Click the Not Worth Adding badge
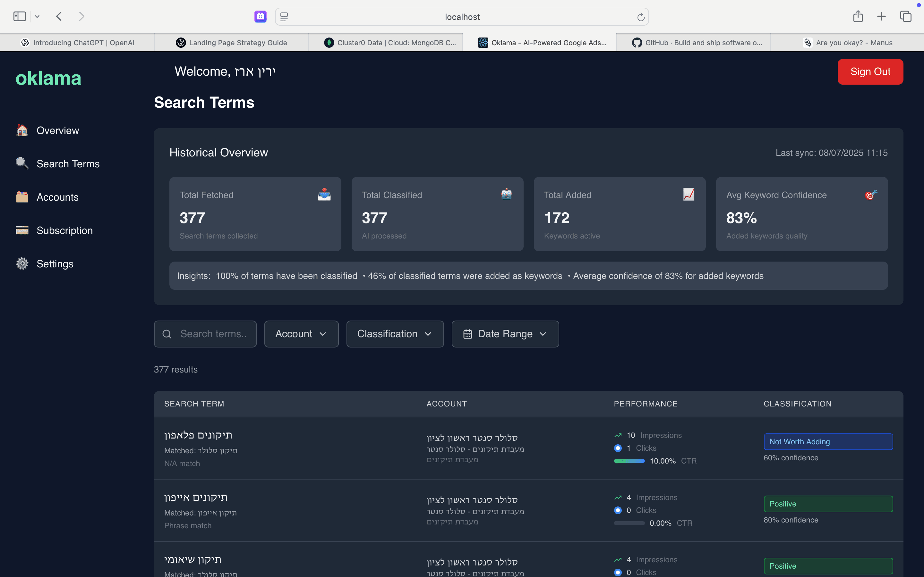 click(828, 441)
